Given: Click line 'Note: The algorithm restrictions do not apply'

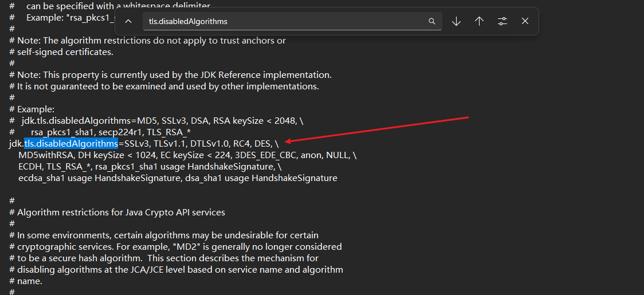Looking at the screenshot, I should point(147,41).
